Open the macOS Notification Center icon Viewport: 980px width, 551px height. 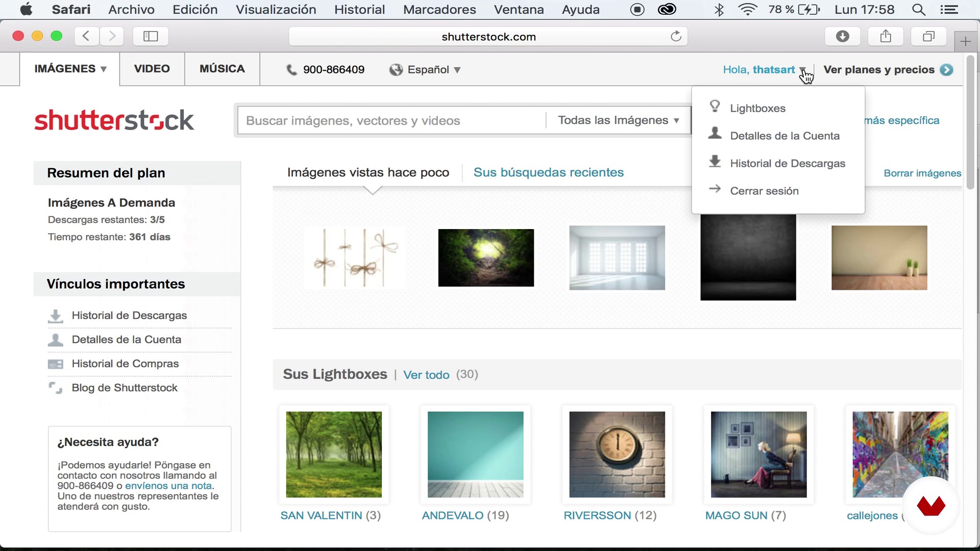949,10
